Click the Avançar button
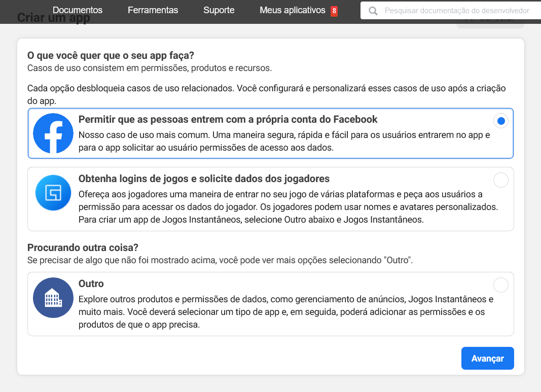The height and width of the screenshot is (392, 541). click(488, 358)
